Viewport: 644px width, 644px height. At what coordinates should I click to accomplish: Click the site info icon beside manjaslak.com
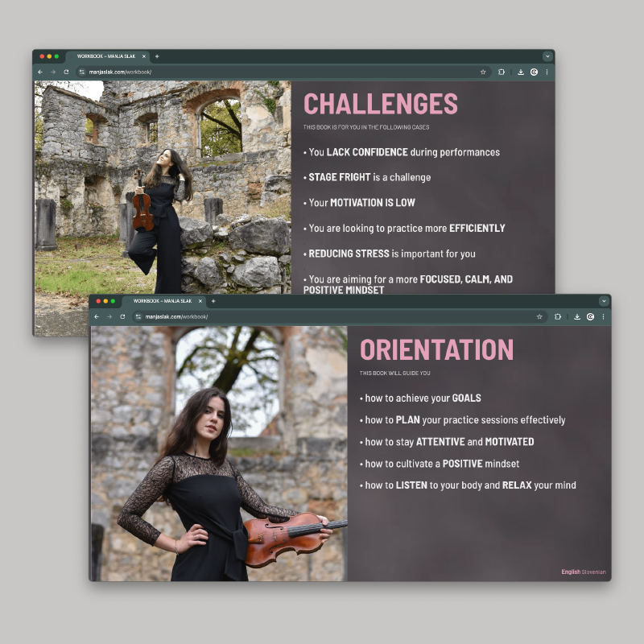(139, 317)
